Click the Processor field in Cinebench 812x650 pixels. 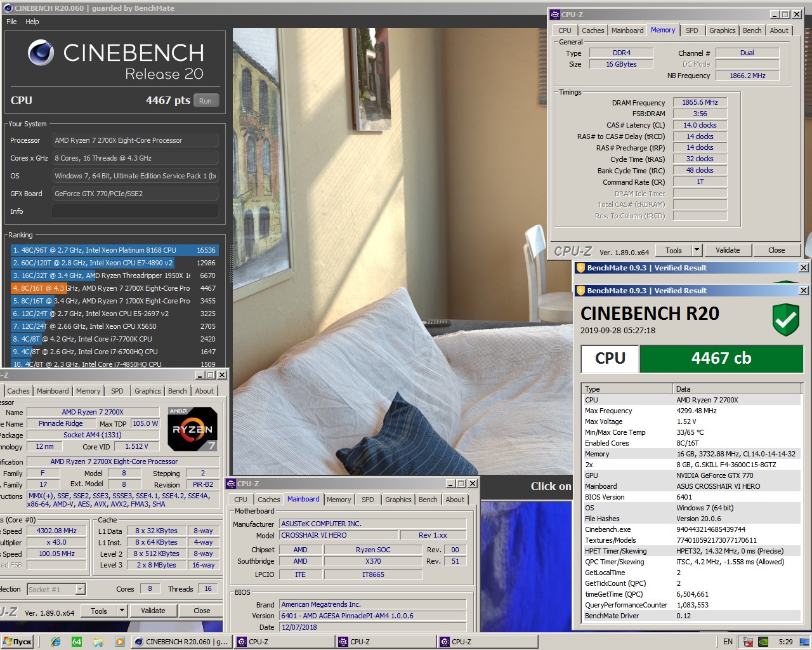pos(135,140)
